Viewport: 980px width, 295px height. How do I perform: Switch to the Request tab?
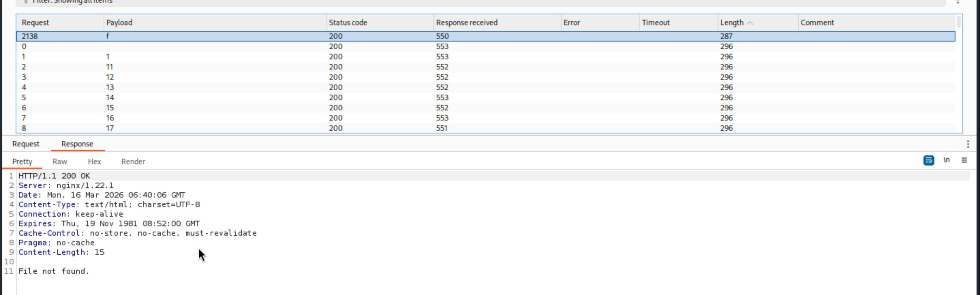(26, 144)
